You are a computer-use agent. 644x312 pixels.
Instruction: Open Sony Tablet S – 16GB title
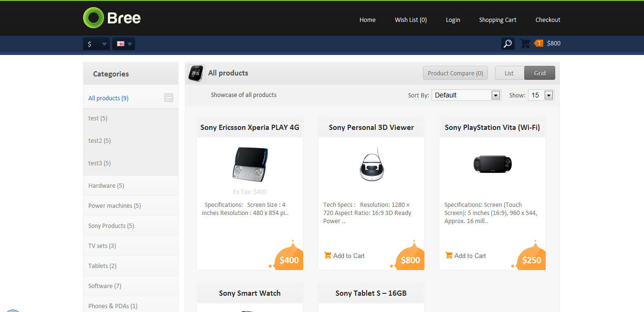(x=371, y=293)
